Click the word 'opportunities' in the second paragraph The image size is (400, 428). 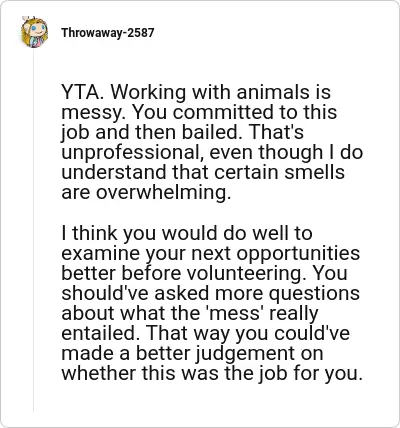coord(298,254)
